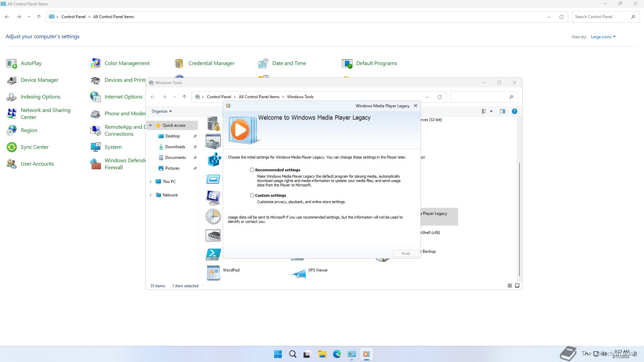
Task: Select Downloads in Quick access
Action: [x=175, y=147]
